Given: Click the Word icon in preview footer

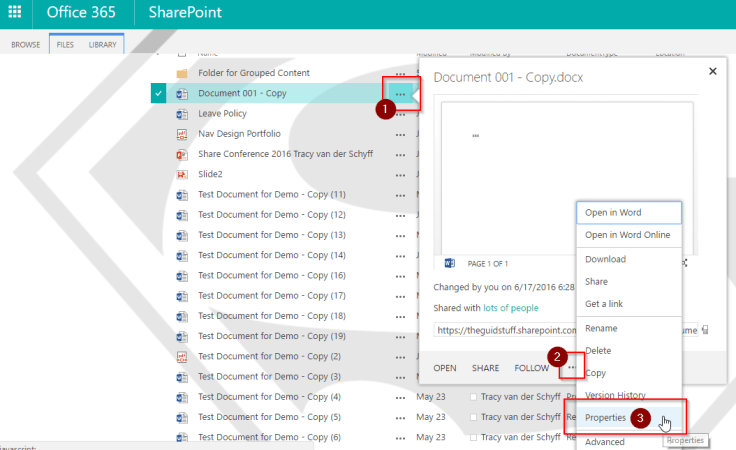Looking at the screenshot, I should [449, 263].
